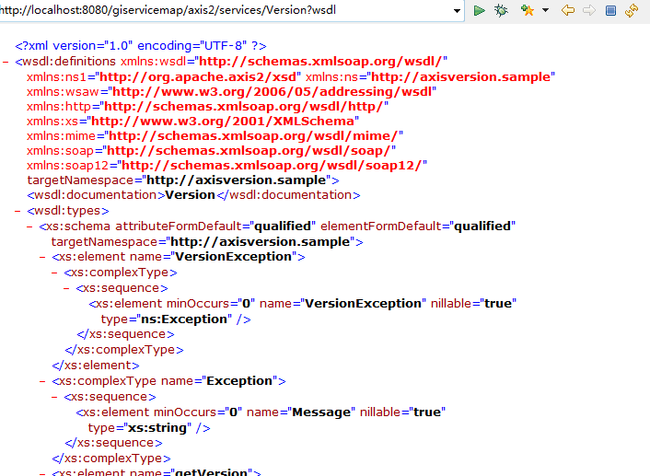Click the xmlns:wsaw addressing/wsdl URL

point(272,92)
